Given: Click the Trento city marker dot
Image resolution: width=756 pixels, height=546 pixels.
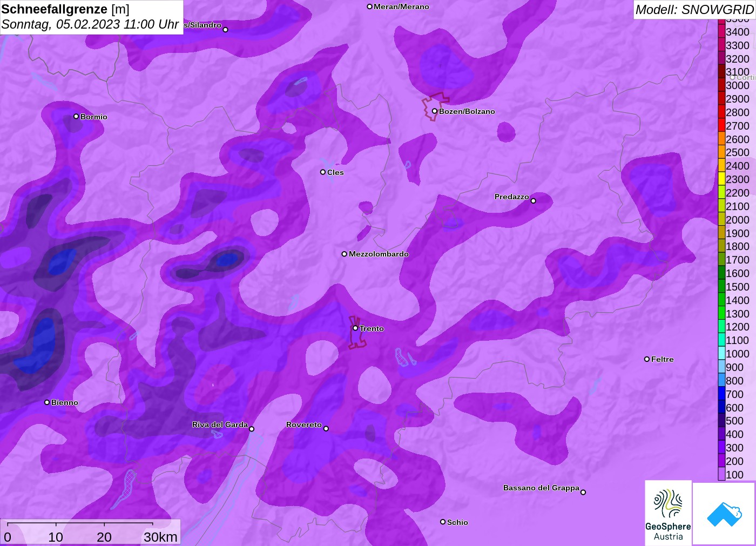Looking at the screenshot, I should point(355,328).
